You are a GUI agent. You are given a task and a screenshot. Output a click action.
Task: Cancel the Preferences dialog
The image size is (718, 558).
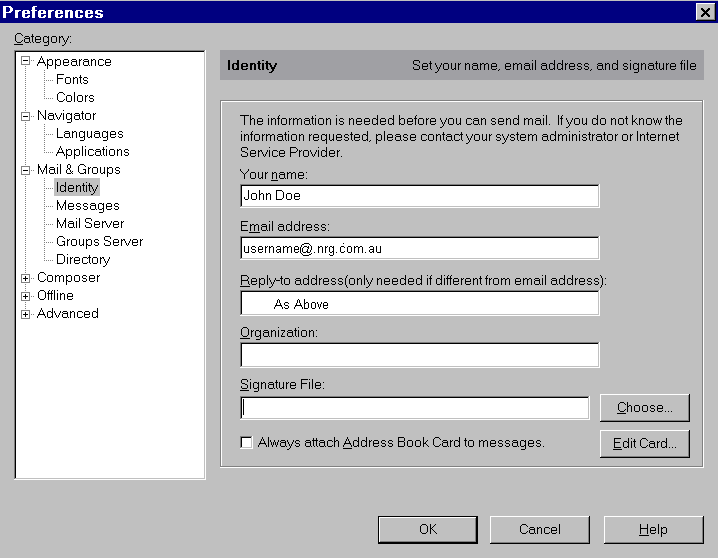(540, 530)
